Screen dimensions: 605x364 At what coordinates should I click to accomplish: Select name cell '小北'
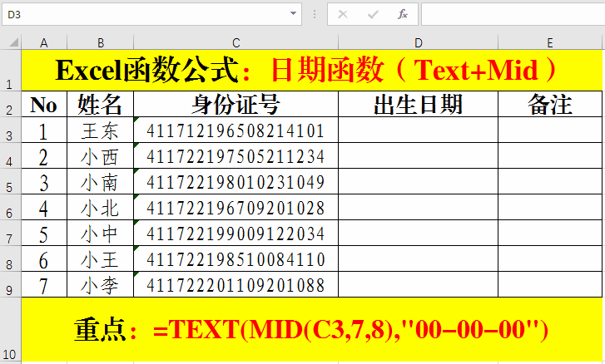[101, 207]
